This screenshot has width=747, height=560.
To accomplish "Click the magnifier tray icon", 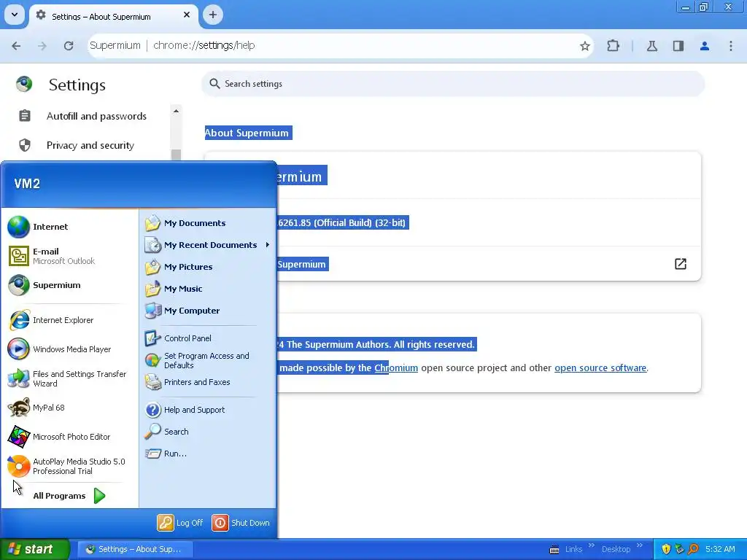I will (693, 549).
